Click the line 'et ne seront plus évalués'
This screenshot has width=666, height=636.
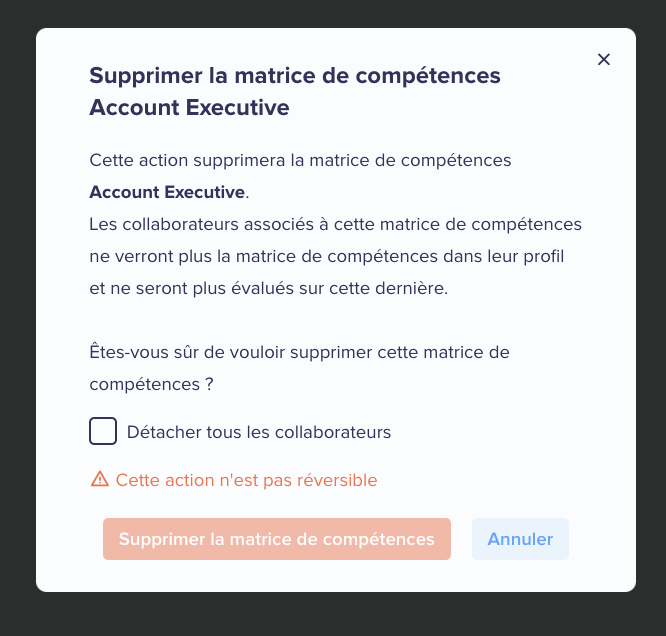click(x=268, y=288)
